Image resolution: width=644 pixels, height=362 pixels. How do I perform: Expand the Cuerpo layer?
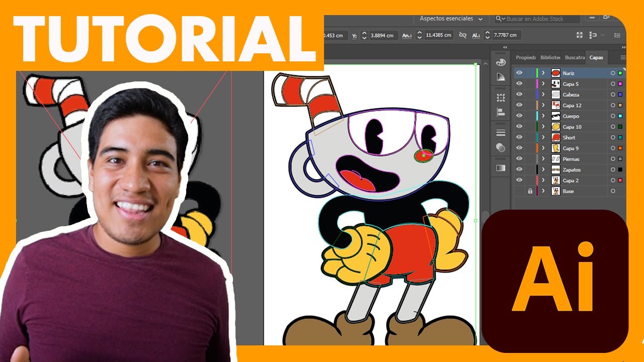[x=543, y=116]
